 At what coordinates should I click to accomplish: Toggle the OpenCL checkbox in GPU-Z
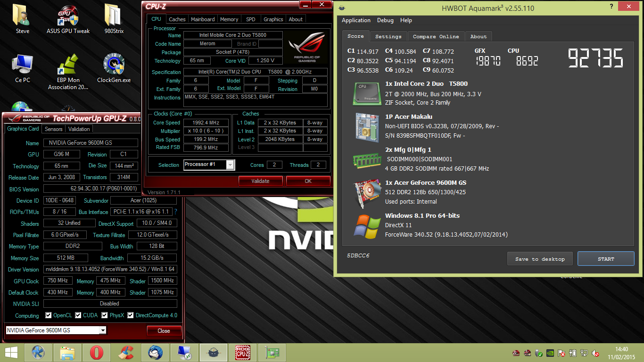point(48,315)
